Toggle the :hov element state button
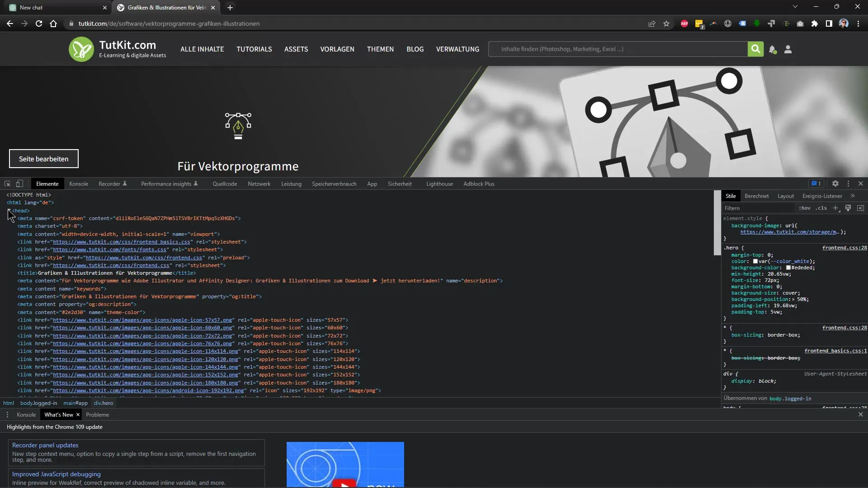Viewport: 868px width, 488px height. (804, 208)
